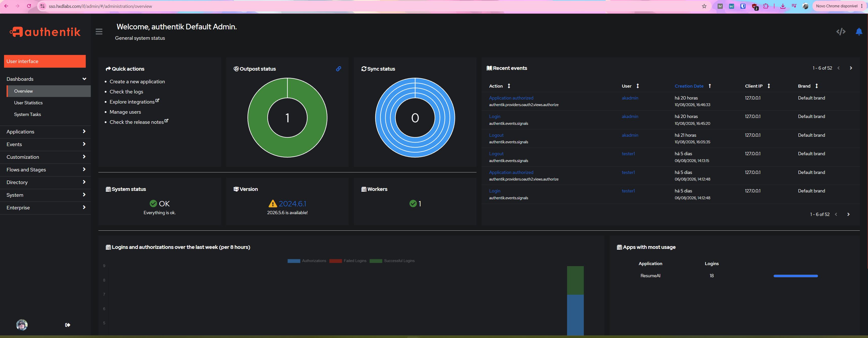Sort events by Client IP column
This screenshot has height=338, width=868.
[x=757, y=86]
